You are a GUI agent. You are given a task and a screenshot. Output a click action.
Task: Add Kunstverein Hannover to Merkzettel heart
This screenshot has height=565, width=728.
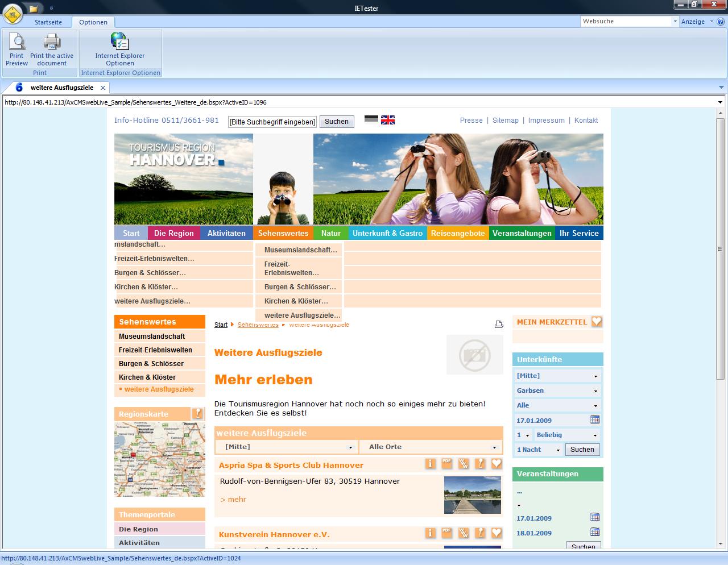click(497, 533)
